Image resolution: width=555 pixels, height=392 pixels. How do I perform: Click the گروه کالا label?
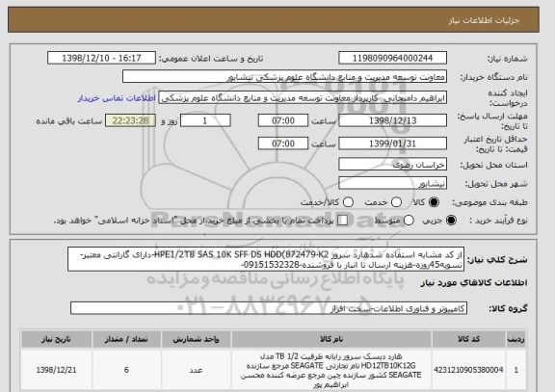pyautogui.click(x=508, y=308)
